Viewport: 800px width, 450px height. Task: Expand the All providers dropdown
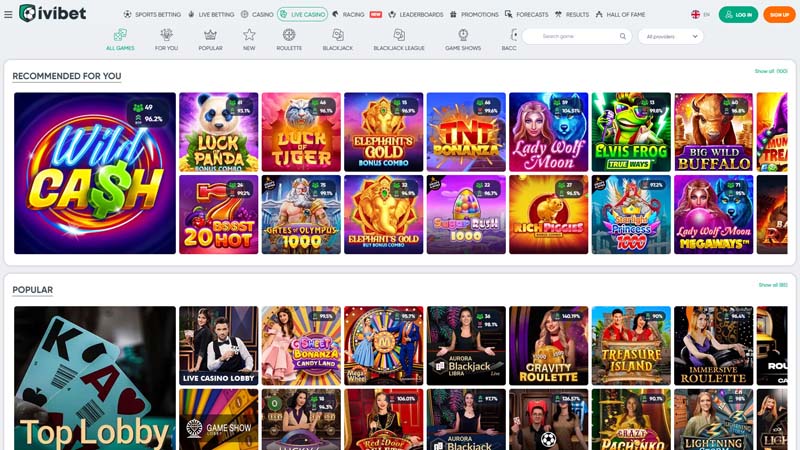coord(670,36)
